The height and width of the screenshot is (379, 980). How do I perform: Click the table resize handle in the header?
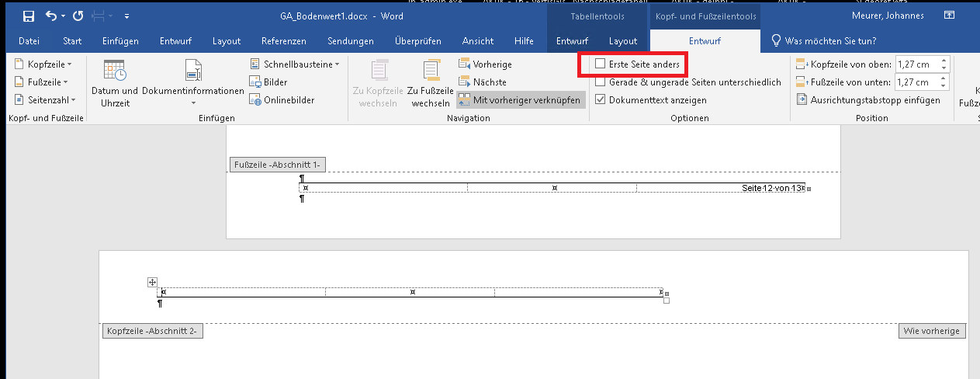pos(666,300)
